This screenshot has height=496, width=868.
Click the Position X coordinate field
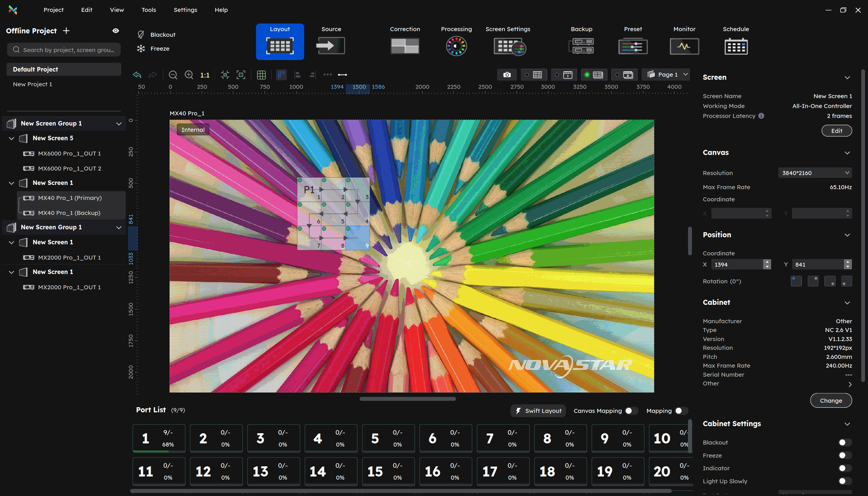click(x=737, y=264)
